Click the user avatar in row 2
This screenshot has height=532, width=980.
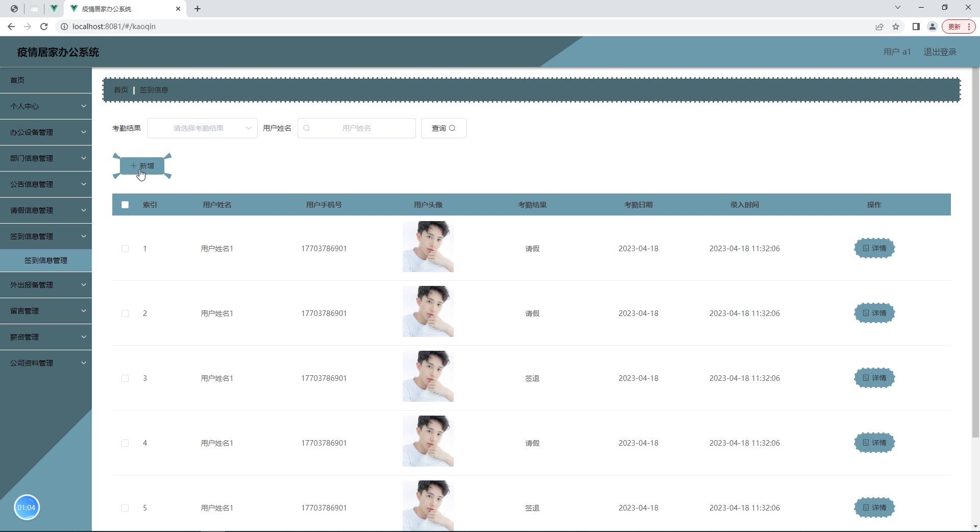click(x=428, y=311)
